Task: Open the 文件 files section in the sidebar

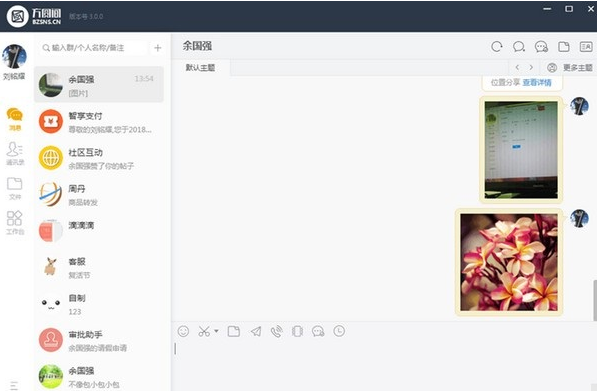Action: click(x=15, y=188)
